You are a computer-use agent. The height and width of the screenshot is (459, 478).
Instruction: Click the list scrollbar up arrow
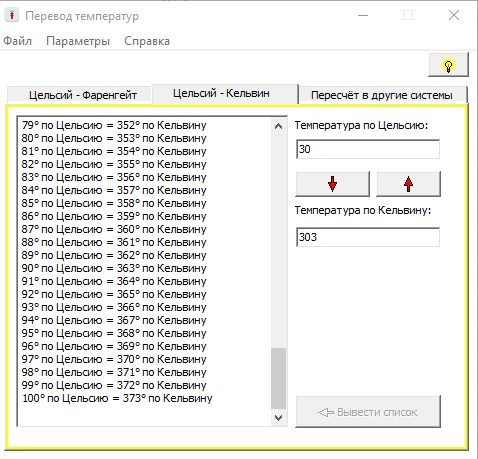[279, 126]
